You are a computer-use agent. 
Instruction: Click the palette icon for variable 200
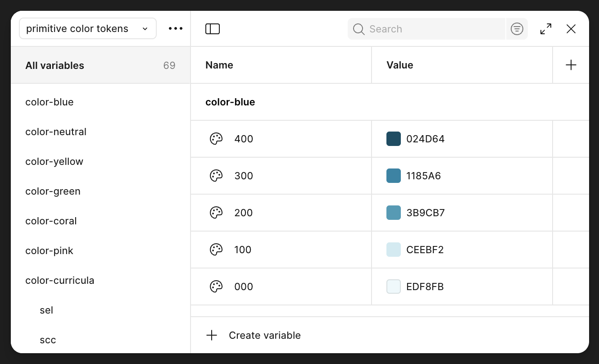pyautogui.click(x=216, y=213)
